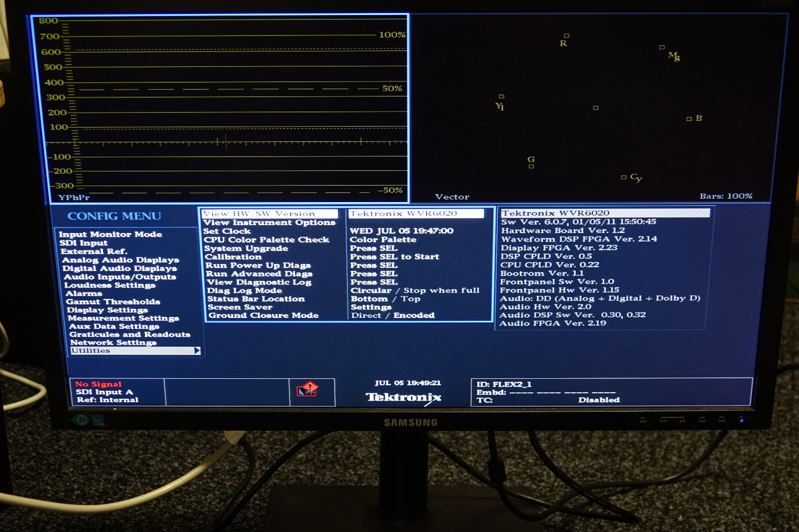The width and height of the screenshot is (799, 532).
Task: Open Loudness Settings entry
Action: coord(110,285)
